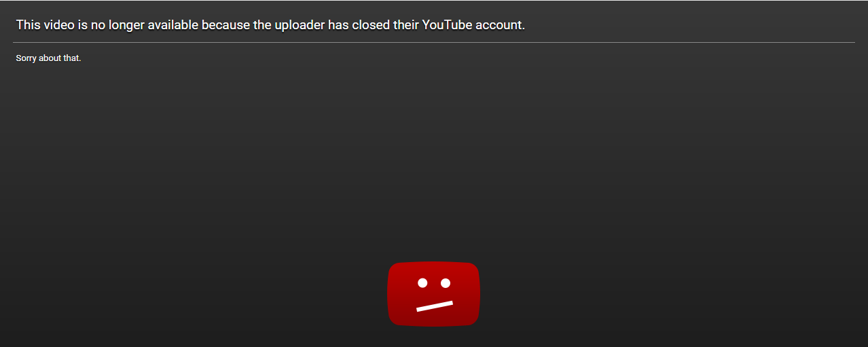This screenshot has width=868, height=347.
Task: Click the word 'Sorry' in small text
Action: click(26, 58)
